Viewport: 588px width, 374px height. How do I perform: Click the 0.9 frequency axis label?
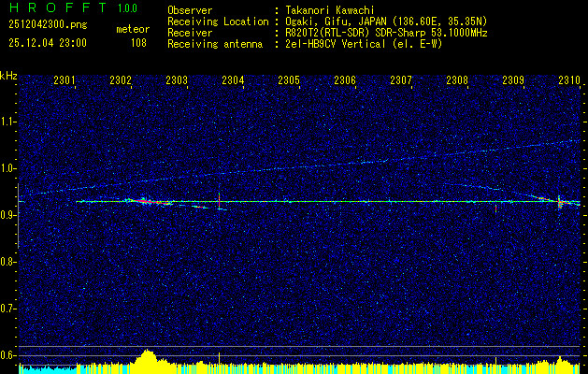[x=7, y=215]
